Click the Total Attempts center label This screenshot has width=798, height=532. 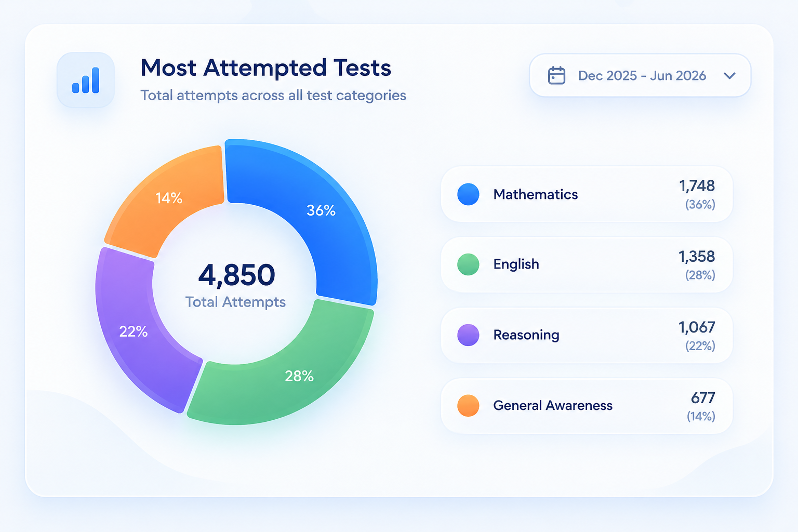[x=235, y=302]
